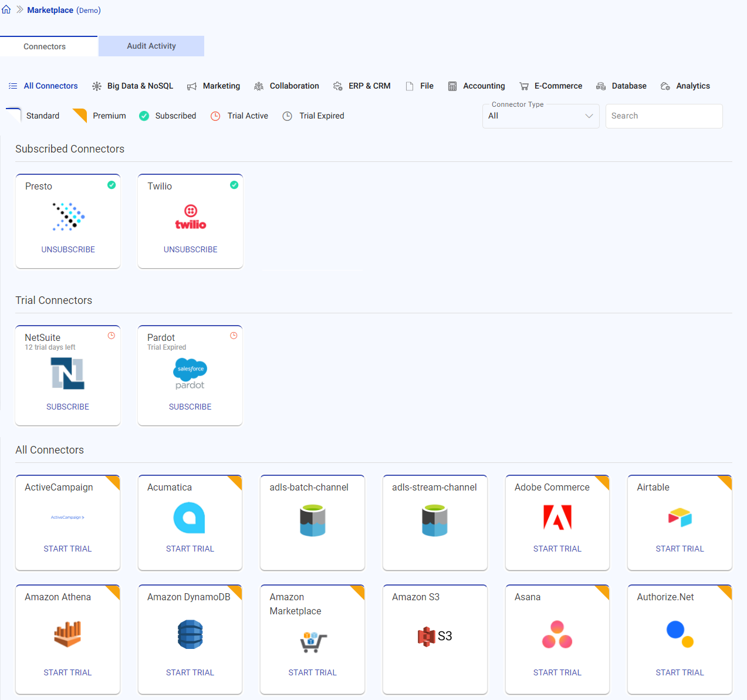Click the Adobe Commerce logo
Image resolution: width=747 pixels, height=700 pixels.
point(557,518)
